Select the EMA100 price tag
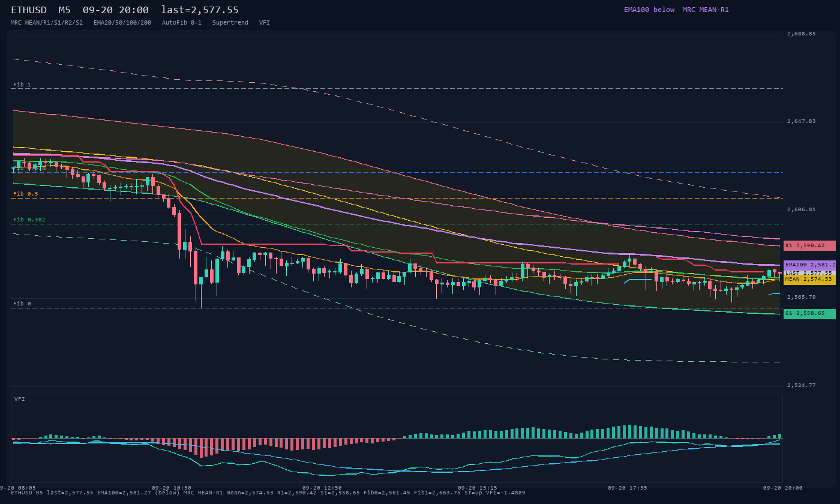This screenshot has width=840, height=504. point(809,265)
